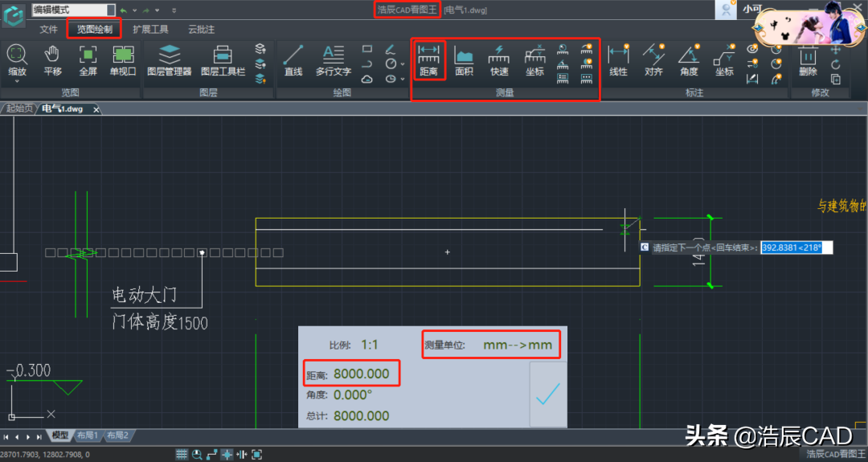This screenshot has width=868, height=462.
Task: Open the 图层管理器 layer manager
Action: click(170, 60)
